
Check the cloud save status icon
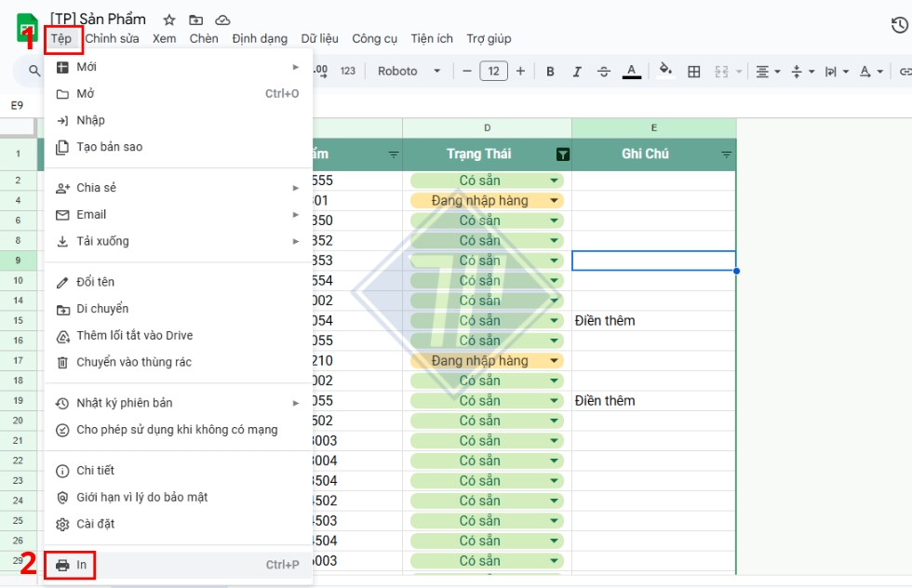(x=222, y=19)
